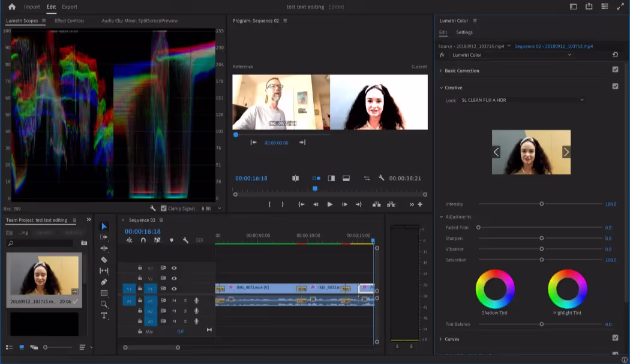Viewport: 630px width, 364px height.
Task: Open the Import tab
Action: (32, 7)
